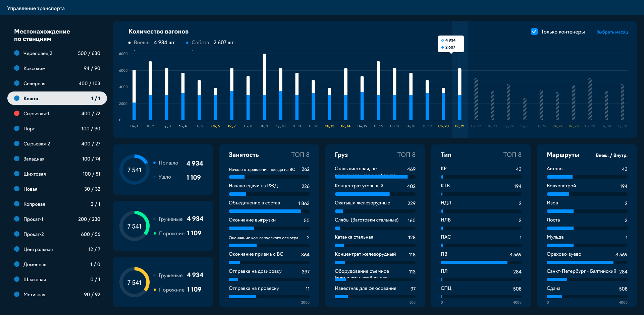The image size is (644, 315).
Task: Choose the Новая station
Action: 57,189
